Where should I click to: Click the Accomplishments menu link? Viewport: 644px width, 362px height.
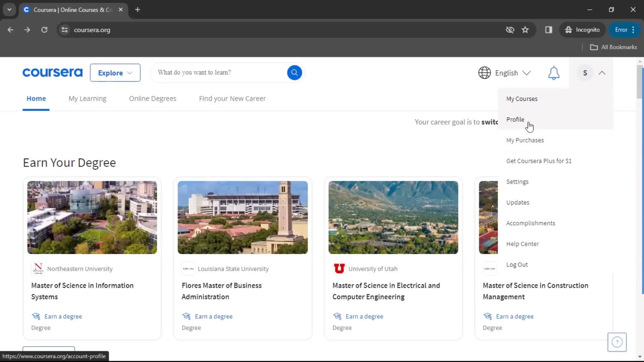pyautogui.click(x=531, y=223)
